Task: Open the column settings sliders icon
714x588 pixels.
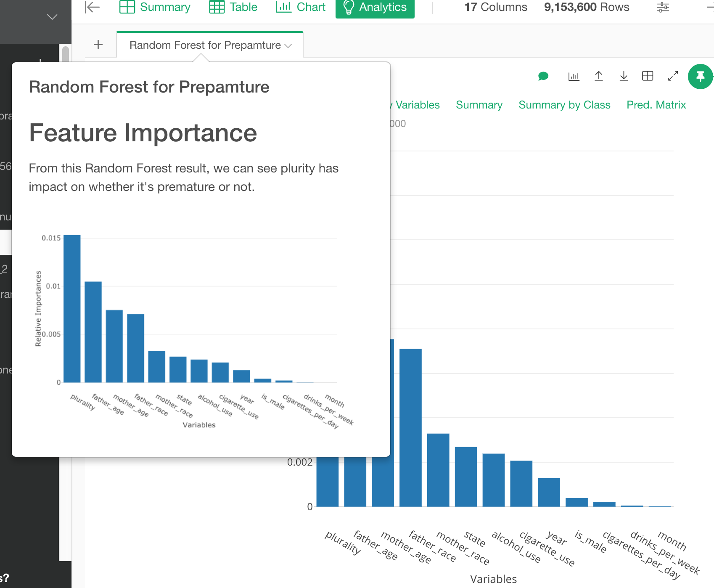Action: coord(662,7)
